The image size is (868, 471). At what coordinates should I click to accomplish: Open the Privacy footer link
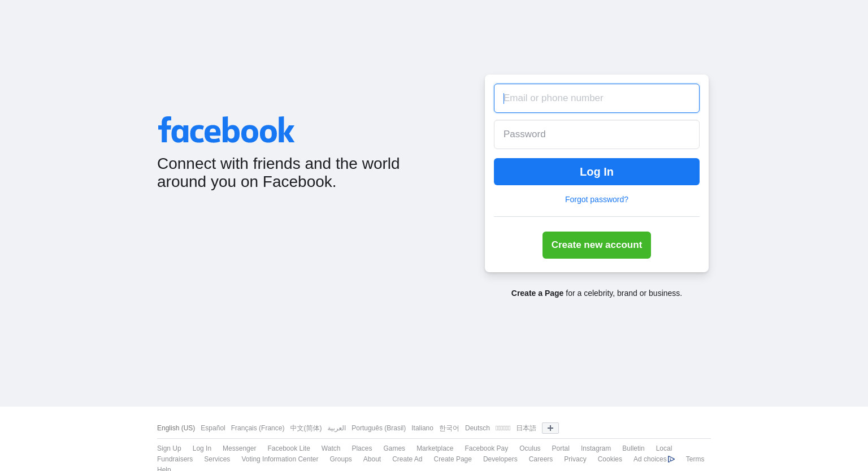pos(575,459)
